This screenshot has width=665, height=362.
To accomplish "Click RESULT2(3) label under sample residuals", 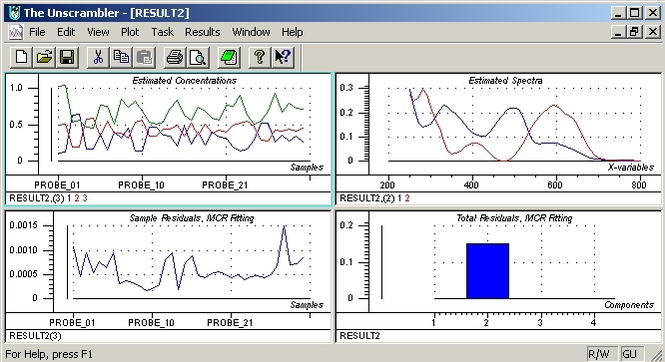I will tap(35, 336).
